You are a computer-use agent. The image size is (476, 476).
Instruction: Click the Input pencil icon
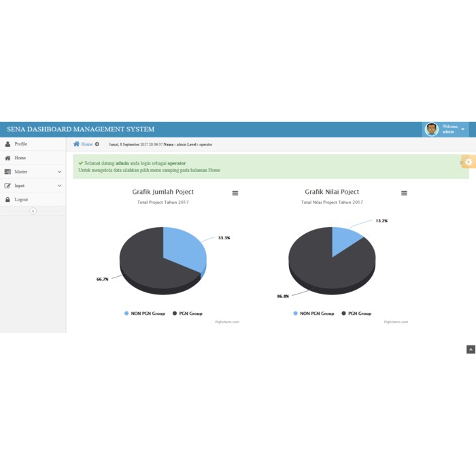7,186
